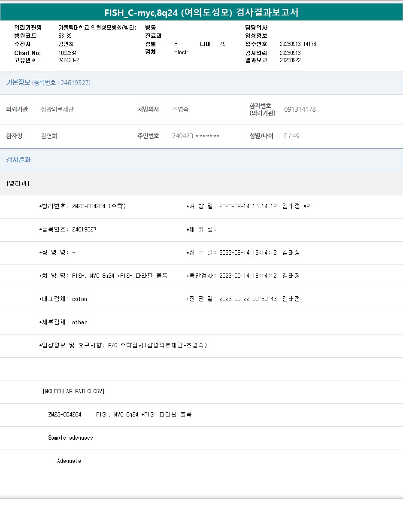
Task: Click the [병리과] section row
Action: (18, 183)
